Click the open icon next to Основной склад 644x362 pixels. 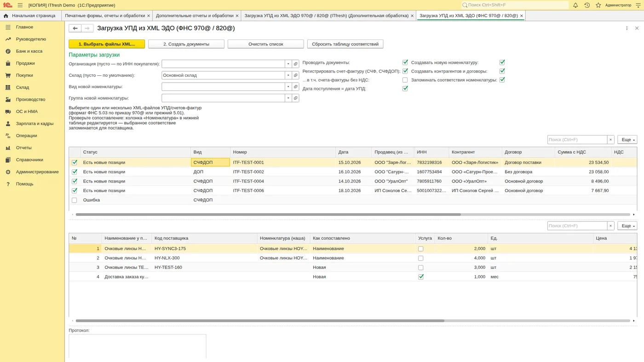(x=296, y=75)
